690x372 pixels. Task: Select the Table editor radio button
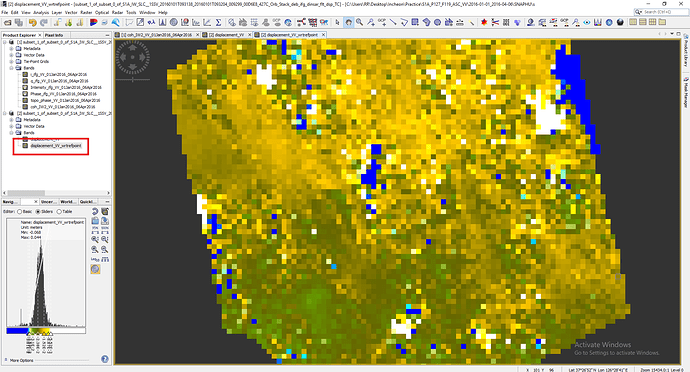64,212
